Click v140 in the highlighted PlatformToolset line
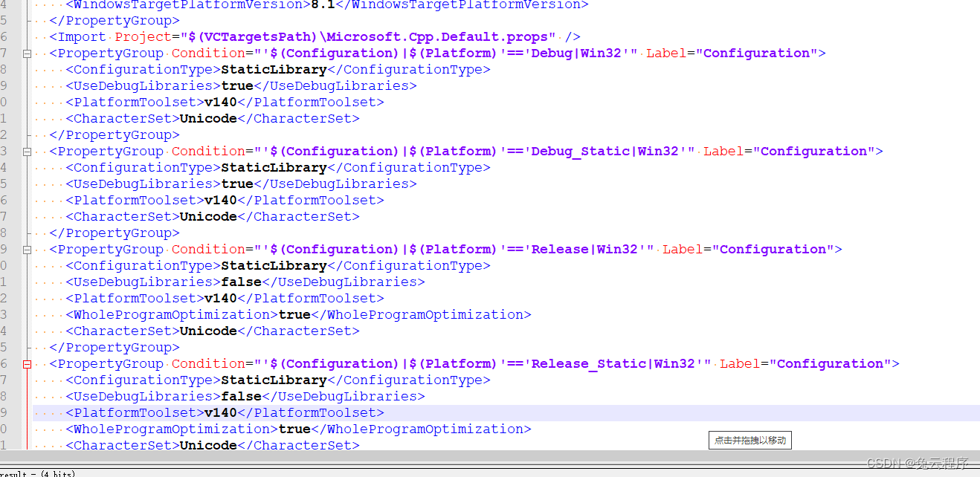980x477 pixels. [x=221, y=413]
